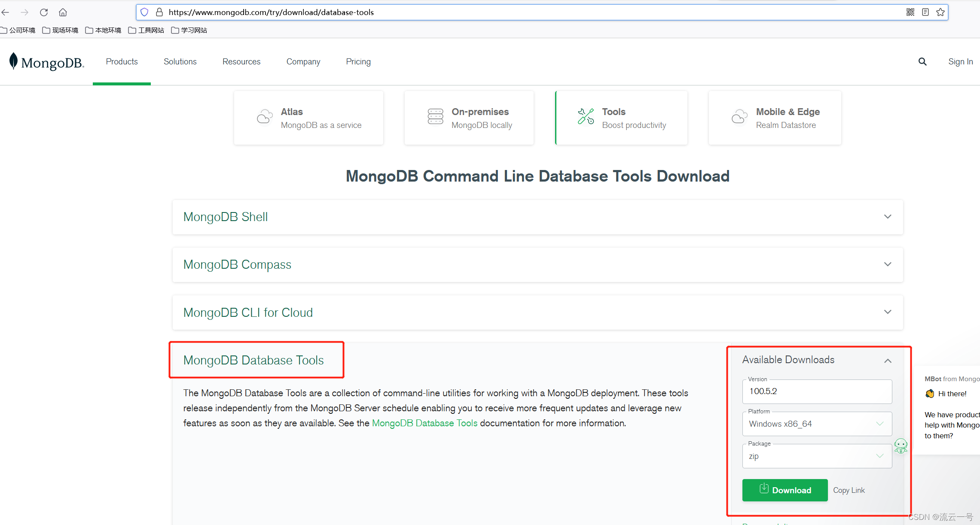Click the Available Downloads title

point(788,360)
